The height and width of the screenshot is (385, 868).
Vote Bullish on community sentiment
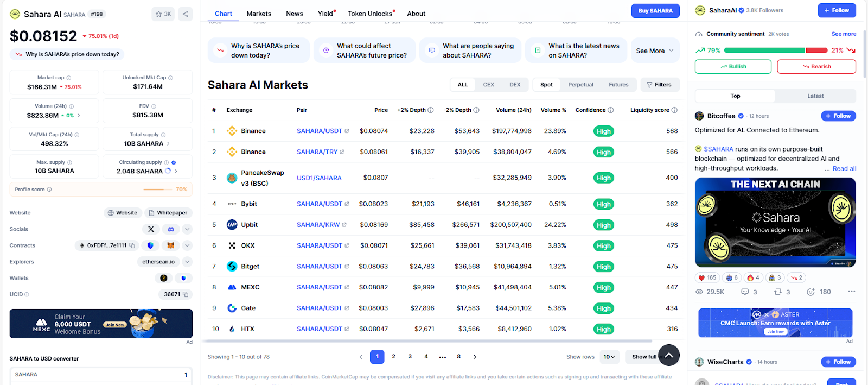pos(733,66)
